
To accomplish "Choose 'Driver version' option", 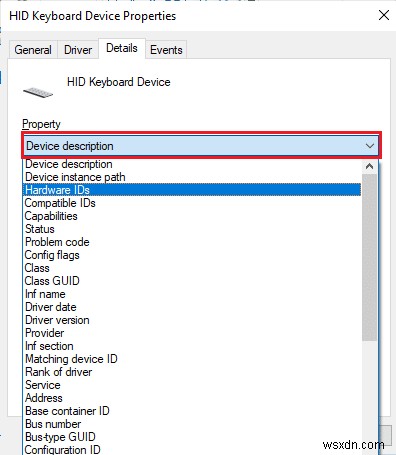I will point(192,320).
